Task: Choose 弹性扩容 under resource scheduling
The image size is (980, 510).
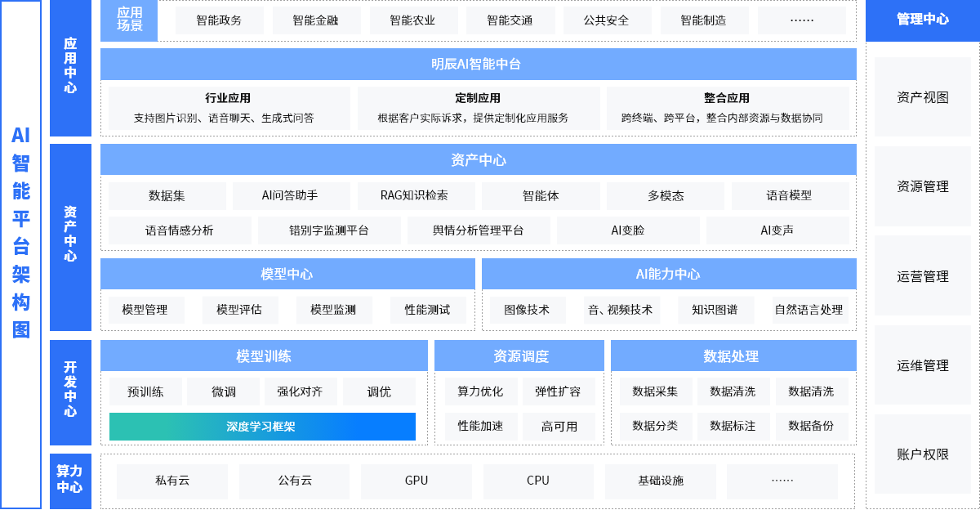Action: click(x=558, y=391)
